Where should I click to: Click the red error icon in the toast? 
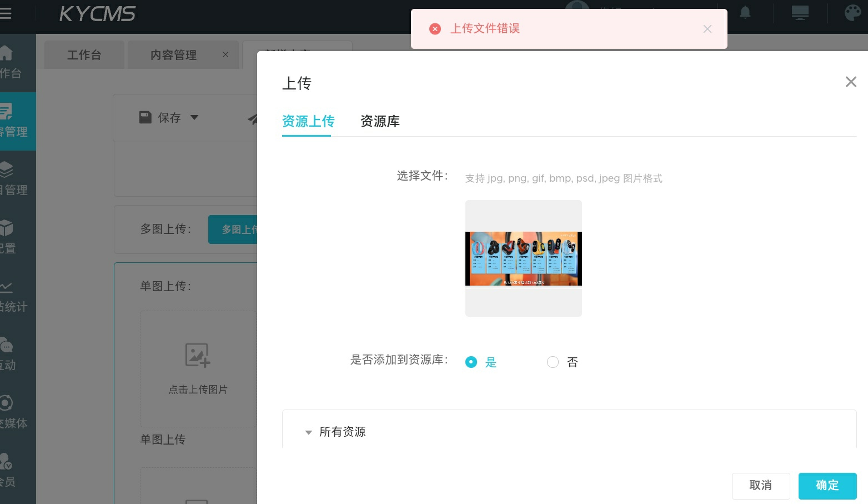(435, 29)
